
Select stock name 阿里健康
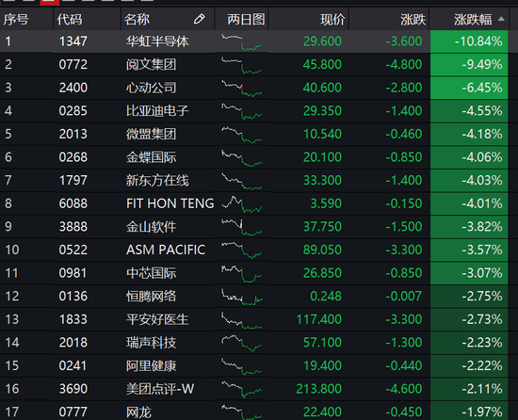[151, 365]
